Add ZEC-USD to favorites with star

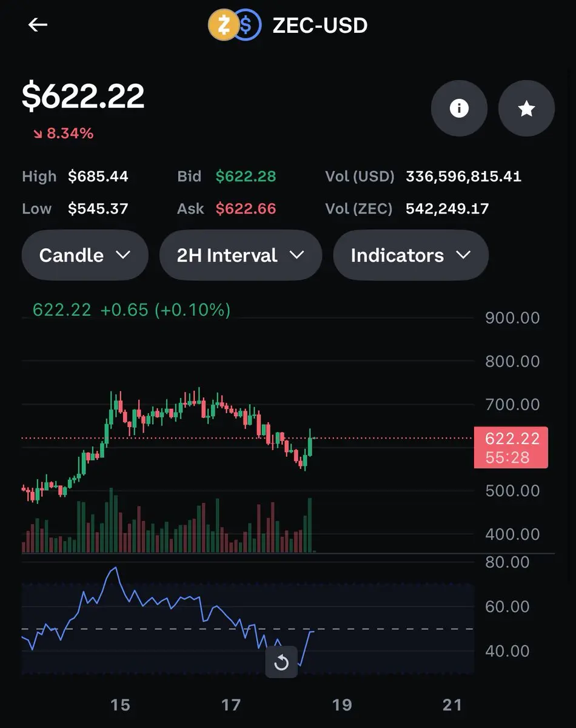tap(526, 109)
